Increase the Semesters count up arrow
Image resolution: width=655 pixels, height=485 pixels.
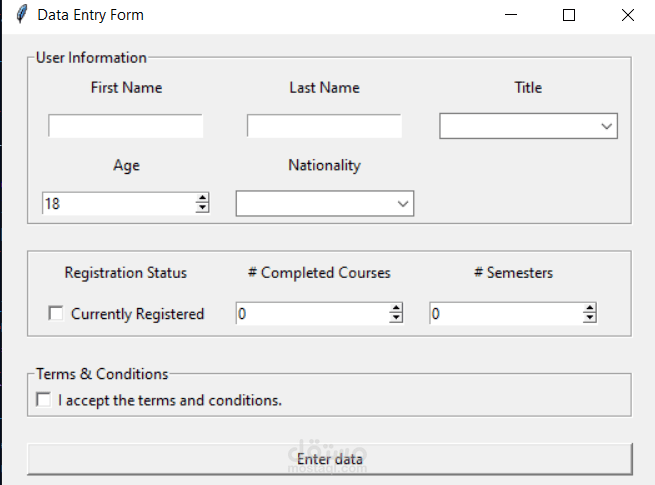[x=590, y=309]
